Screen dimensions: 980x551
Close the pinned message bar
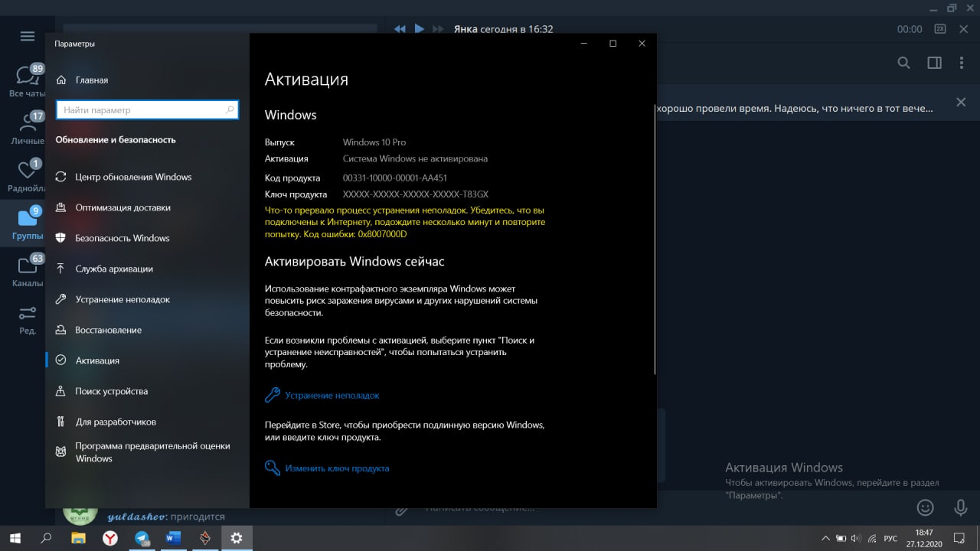click(961, 102)
